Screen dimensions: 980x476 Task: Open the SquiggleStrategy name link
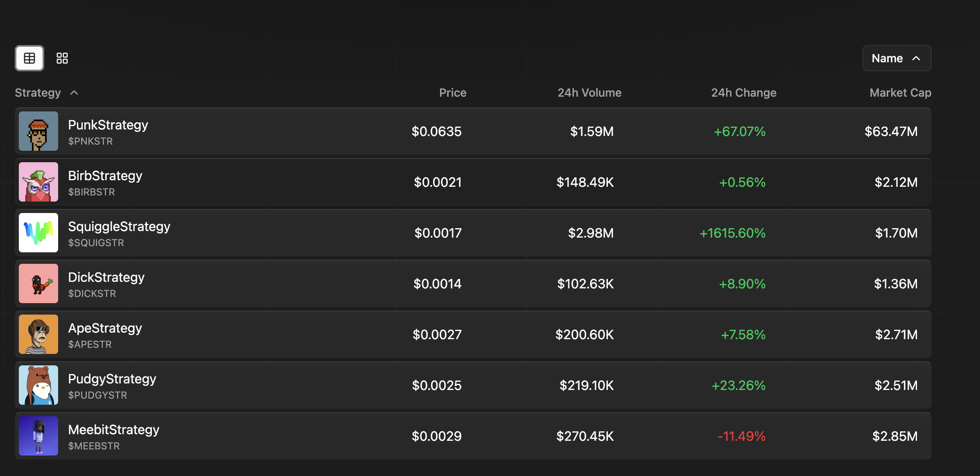point(119,227)
